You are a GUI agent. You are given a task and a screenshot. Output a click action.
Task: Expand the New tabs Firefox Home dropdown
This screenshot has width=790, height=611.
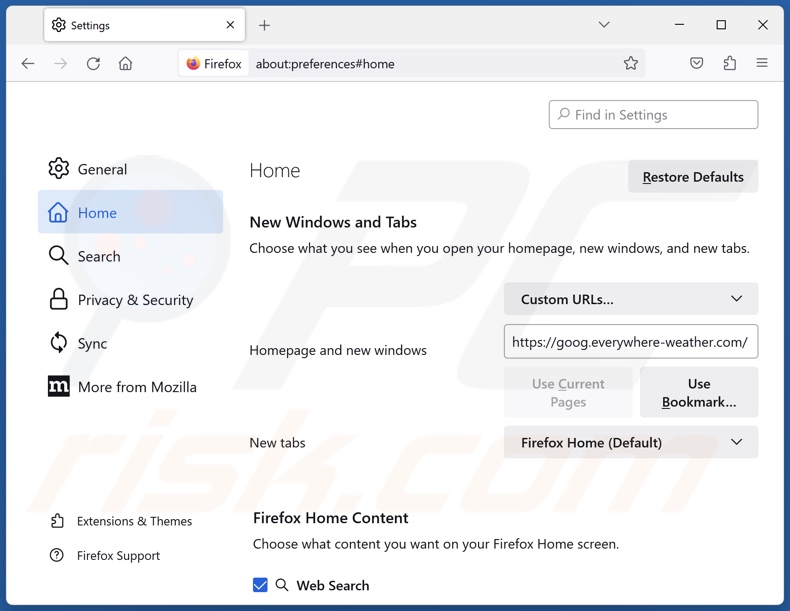pos(631,442)
